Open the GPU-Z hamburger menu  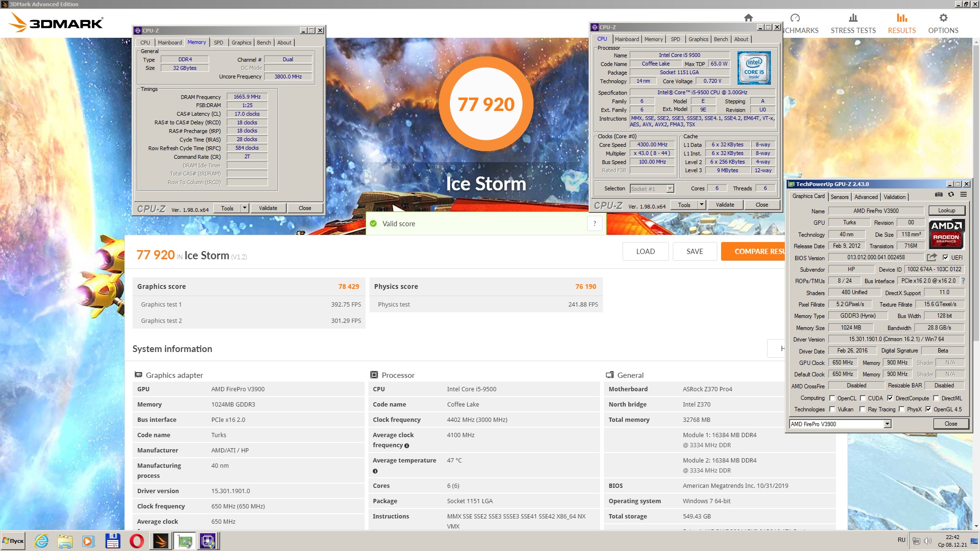(964, 195)
